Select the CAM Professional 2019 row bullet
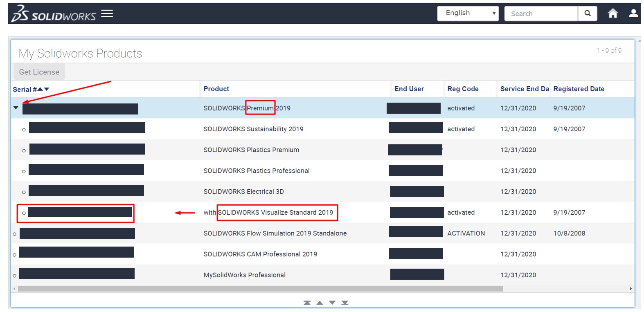The width and height of the screenshot is (644, 312). (x=15, y=255)
